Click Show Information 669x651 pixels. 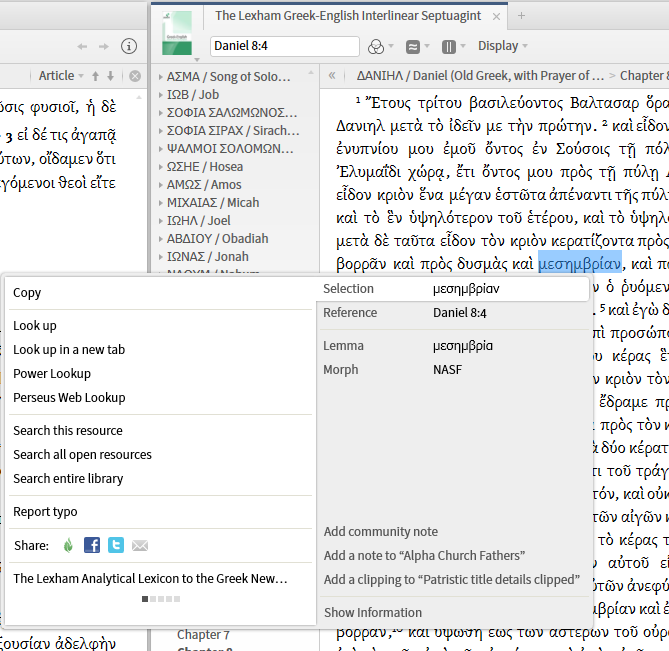[372, 613]
